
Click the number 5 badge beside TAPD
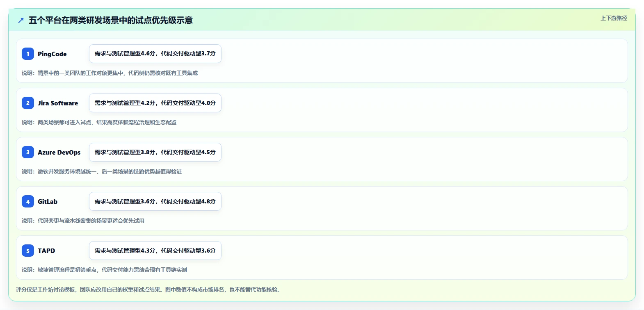(x=28, y=251)
